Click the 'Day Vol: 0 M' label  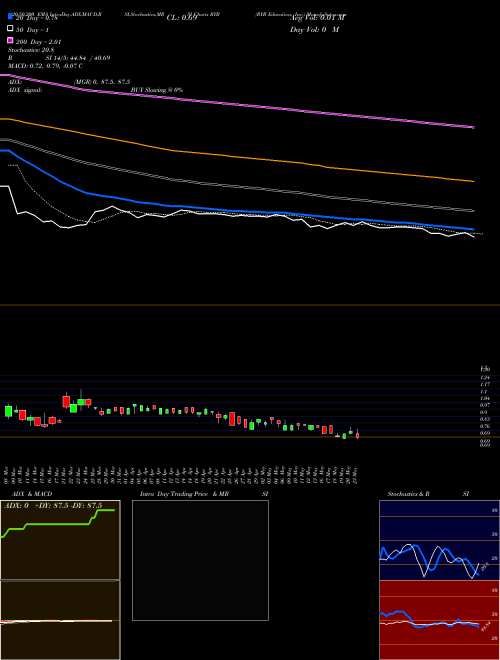(x=314, y=30)
